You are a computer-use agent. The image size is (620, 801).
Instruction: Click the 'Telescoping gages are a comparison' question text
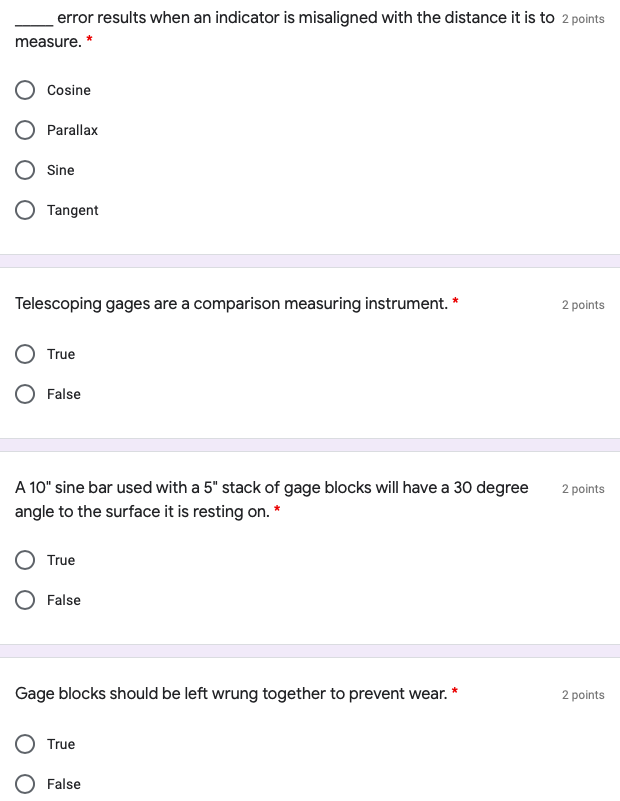coord(231,303)
